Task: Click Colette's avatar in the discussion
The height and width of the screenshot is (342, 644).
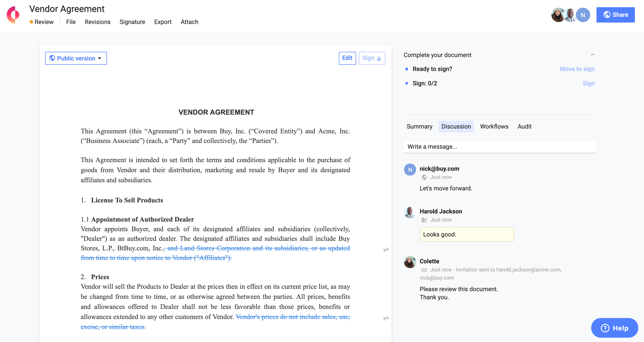Action: 410,262
